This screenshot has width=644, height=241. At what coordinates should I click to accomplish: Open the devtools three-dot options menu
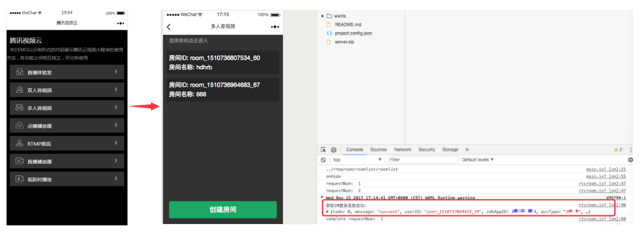[x=630, y=150]
